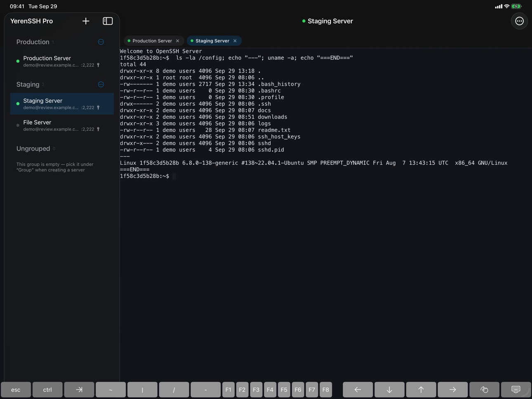Viewport: 532px width, 399px height.
Task: Open Staging group options menu
Action: pyautogui.click(x=101, y=84)
